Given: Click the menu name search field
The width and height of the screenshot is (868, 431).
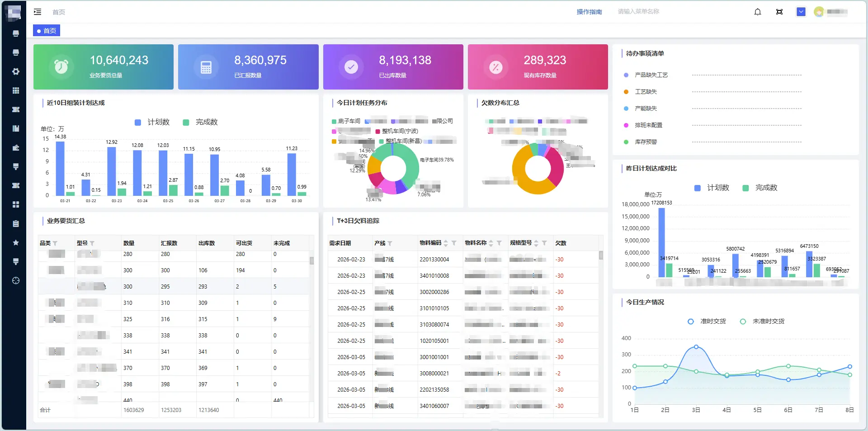Looking at the screenshot, I should [x=638, y=12].
